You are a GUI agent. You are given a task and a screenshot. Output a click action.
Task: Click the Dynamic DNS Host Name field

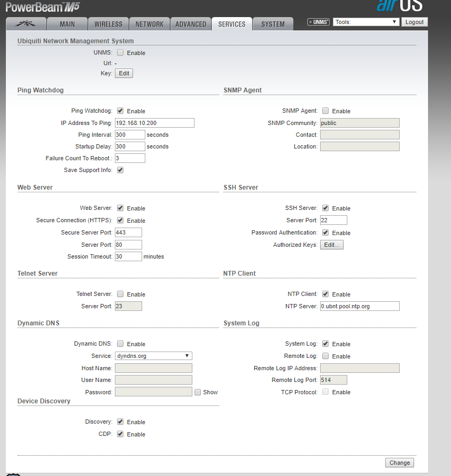(x=154, y=368)
